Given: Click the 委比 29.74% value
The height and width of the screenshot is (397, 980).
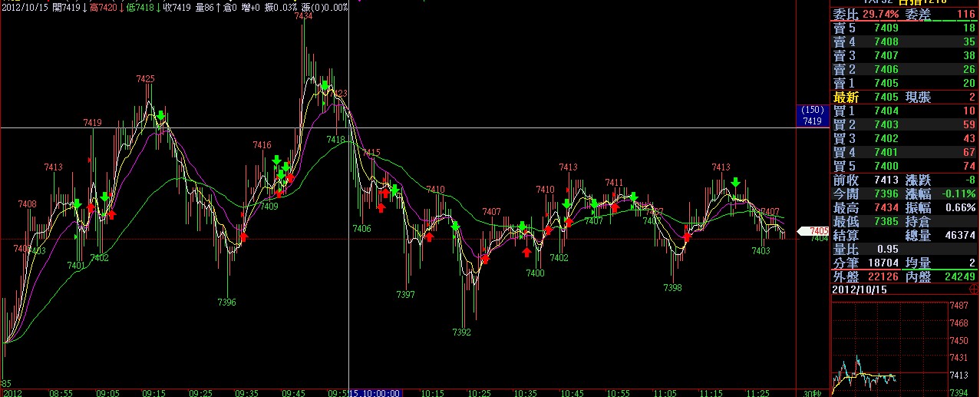Looking at the screenshot, I should (880, 14).
